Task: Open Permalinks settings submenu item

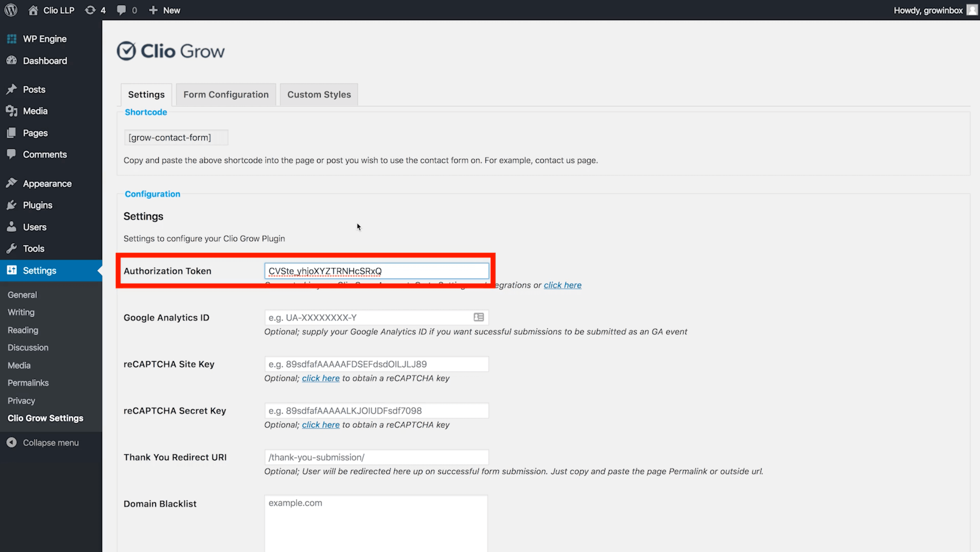Action: tap(28, 383)
